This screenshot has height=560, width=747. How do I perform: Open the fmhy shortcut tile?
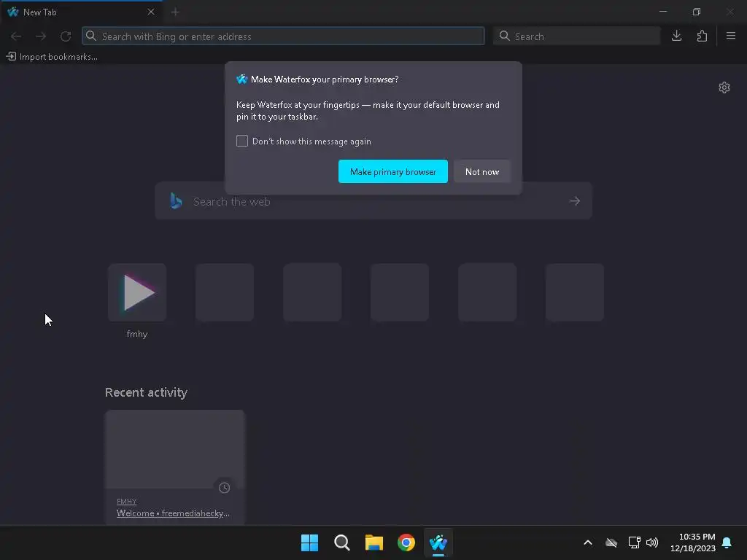tap(137, 292)
